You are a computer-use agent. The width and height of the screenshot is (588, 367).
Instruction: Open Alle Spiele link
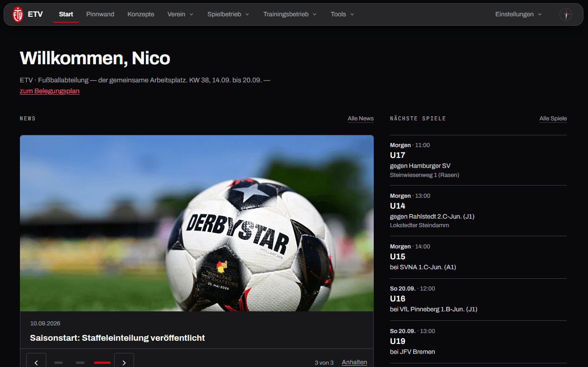pos(553,119)
